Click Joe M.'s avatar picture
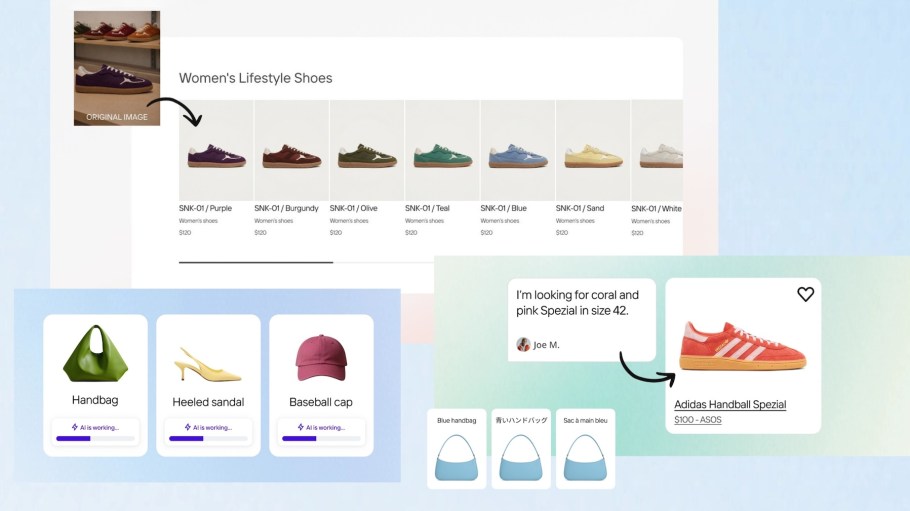Viewport: 910px width, 511px height. pos(523,344)
